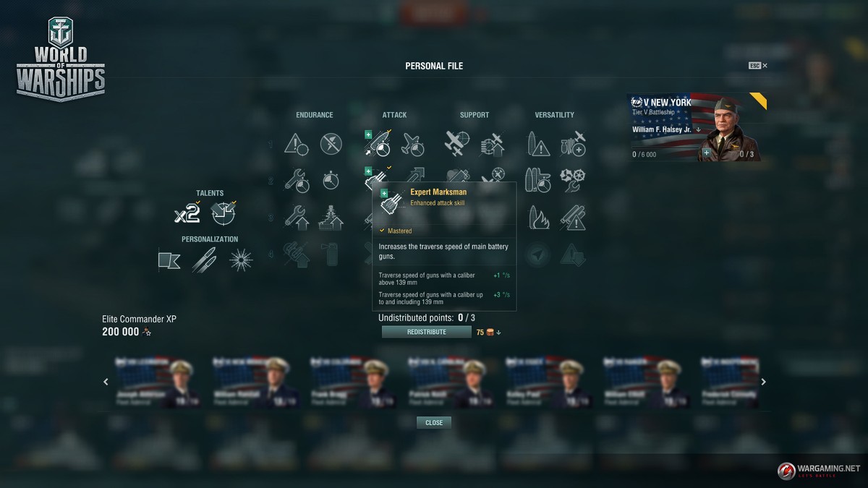
Task: Open the flag personalization icon
Action: click(169, 260)
